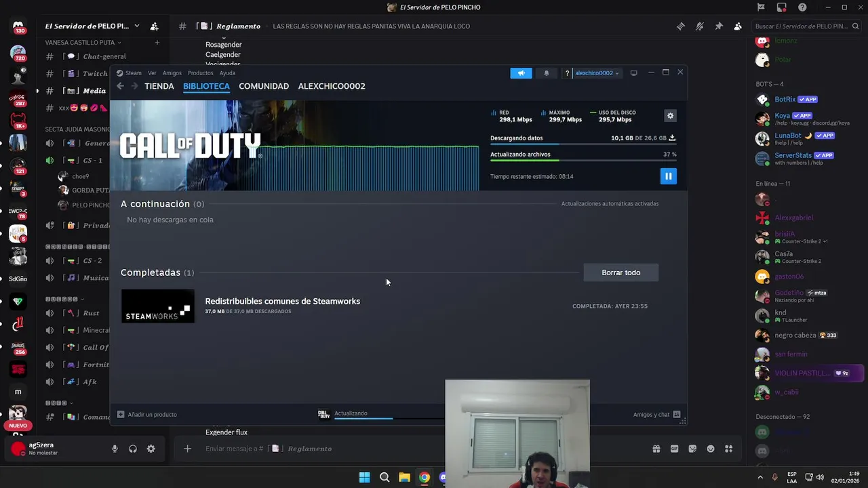This screenshot has width=868, height=488.
Task: Add channel to VANESA CASTILLO PUTA category
Action: 157,43
